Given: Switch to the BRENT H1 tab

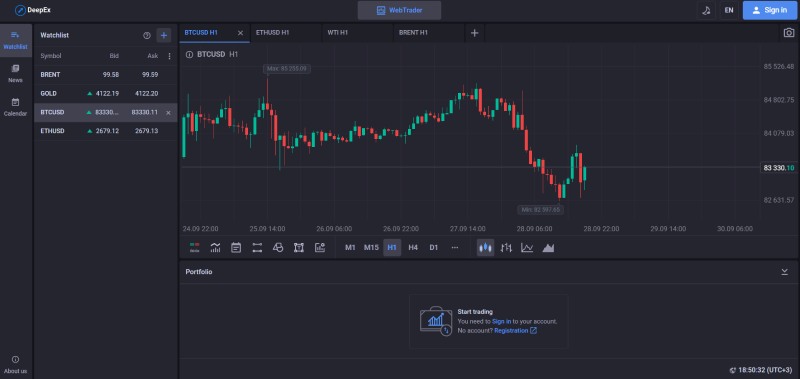Looking at the screenshot, I should [429, 33].
